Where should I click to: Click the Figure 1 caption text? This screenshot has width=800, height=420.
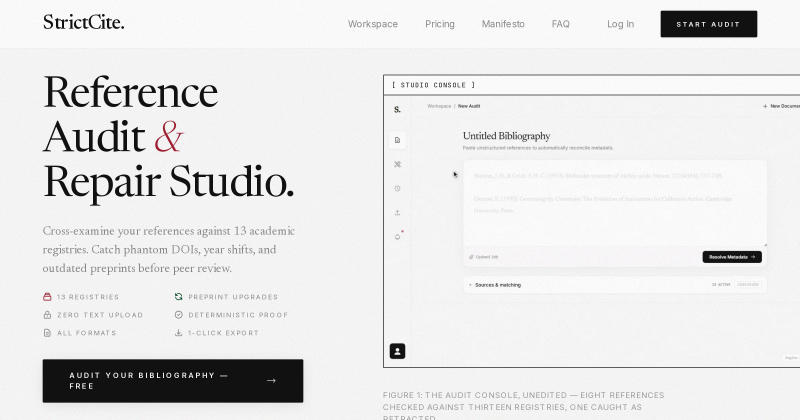(523, 405)
